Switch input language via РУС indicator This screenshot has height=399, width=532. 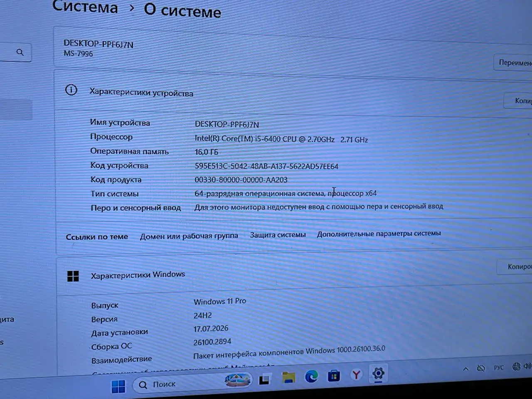tap(499, 367)
